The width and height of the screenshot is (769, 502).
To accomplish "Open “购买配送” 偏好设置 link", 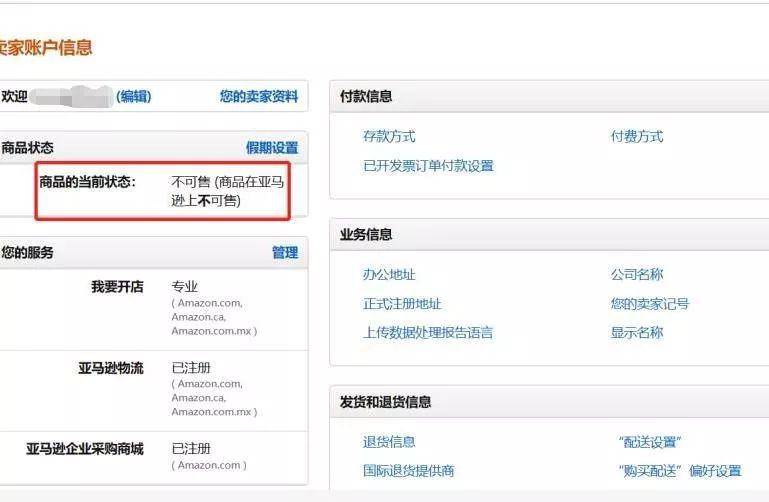I will point(680,471).
